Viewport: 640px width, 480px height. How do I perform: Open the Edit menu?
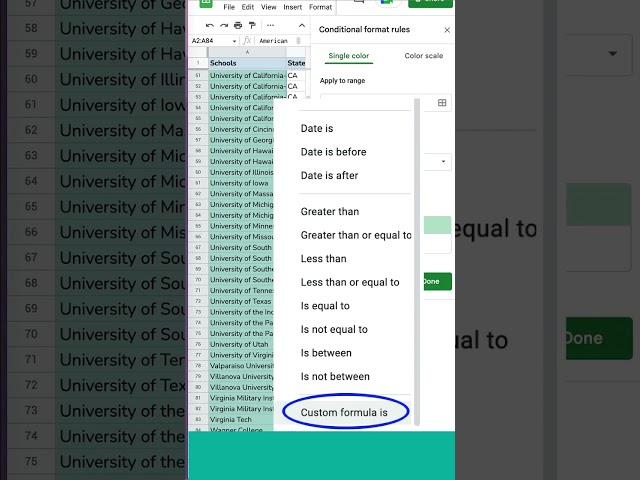click(x=248, y=7)
